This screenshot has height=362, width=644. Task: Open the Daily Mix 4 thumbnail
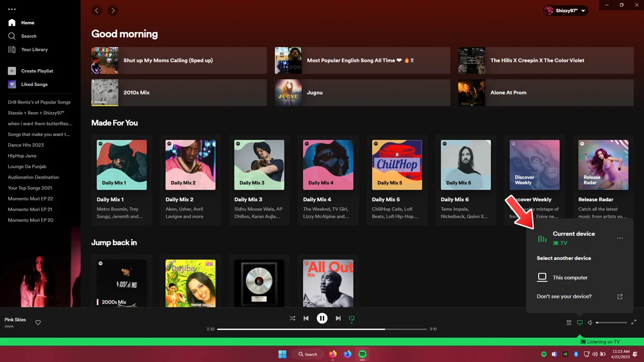click(328, 164)
